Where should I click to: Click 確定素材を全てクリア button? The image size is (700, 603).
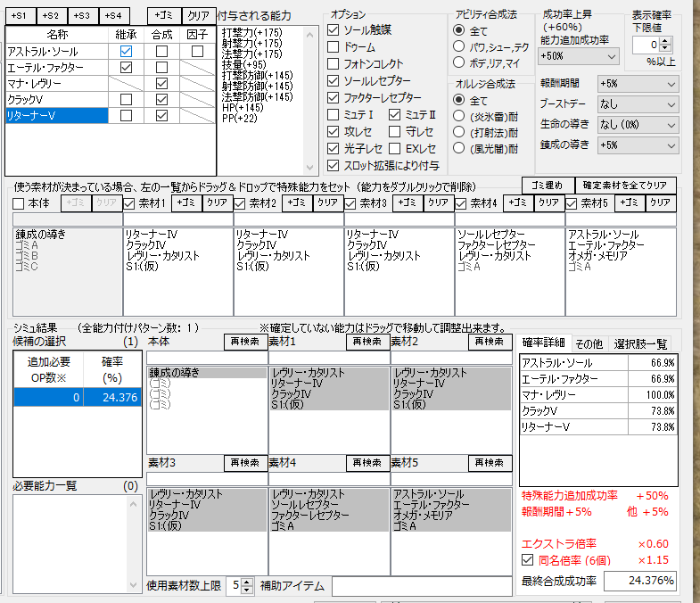tap(625, 186)
